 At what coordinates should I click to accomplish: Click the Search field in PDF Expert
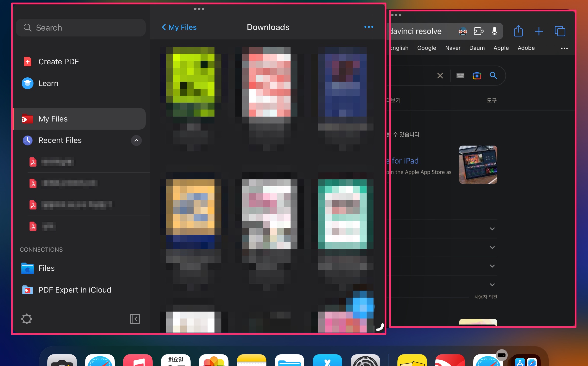click(x=81, y=28)
